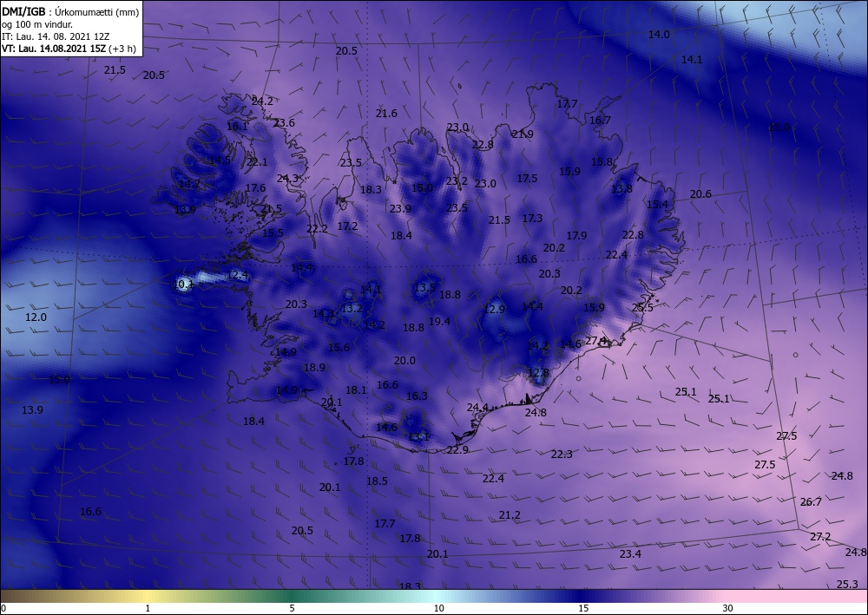Click the map value 16.7
Screen dimensions: 868x615
click(x=600, y=120)
